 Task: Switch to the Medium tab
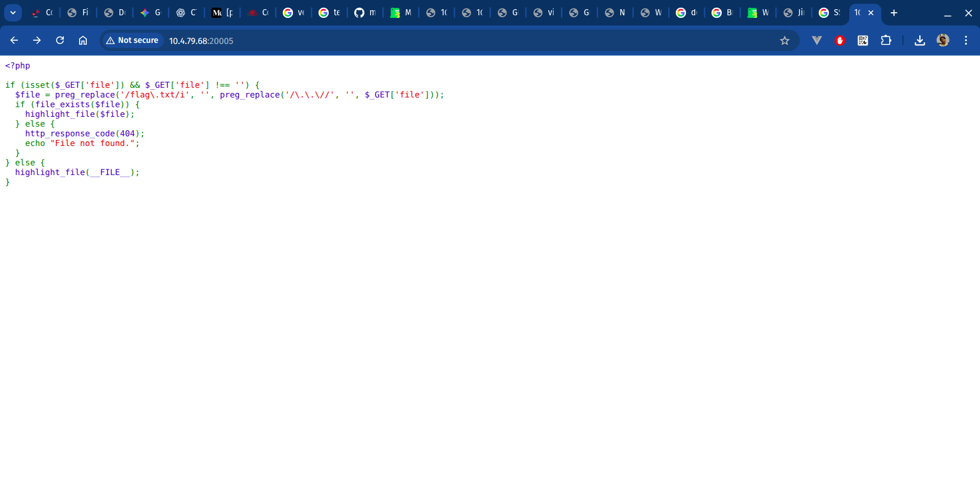[222, 13]
